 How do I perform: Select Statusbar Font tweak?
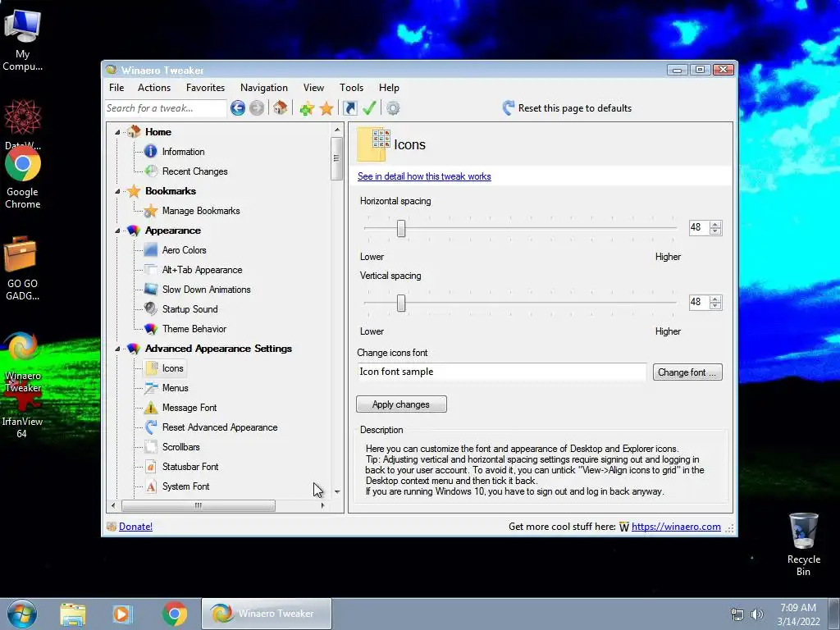click(190, 467)
